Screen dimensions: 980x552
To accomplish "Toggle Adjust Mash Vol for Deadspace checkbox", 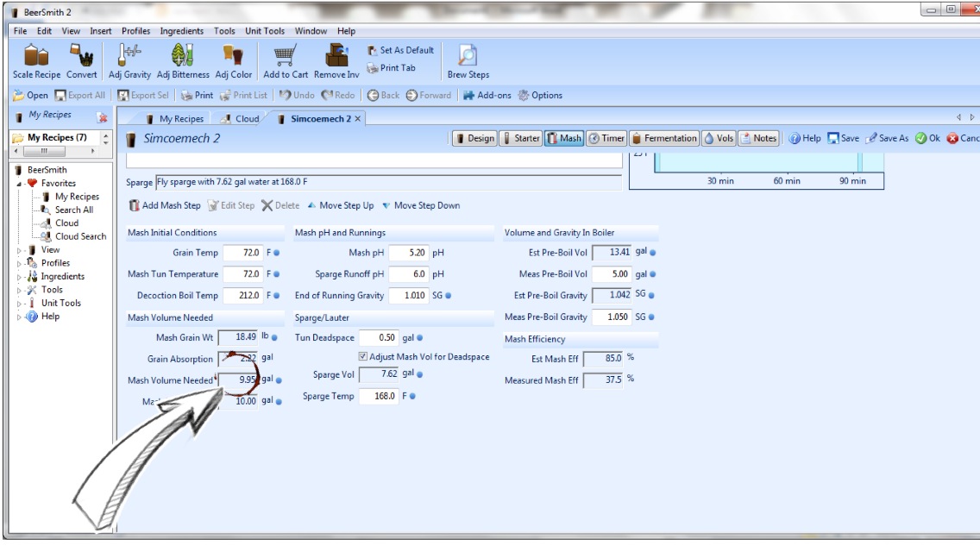I will pyautogui.click(x=363, y=357).
